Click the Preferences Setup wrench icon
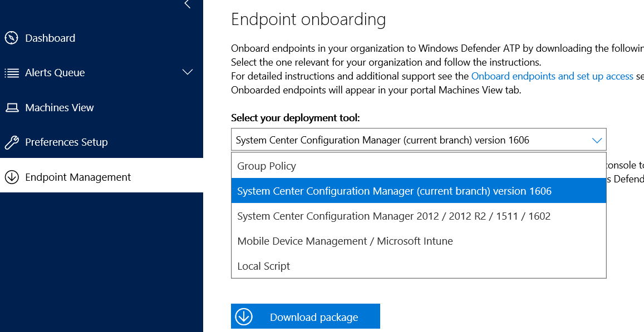Screen dimensions: 644x332 coord(12,142)
